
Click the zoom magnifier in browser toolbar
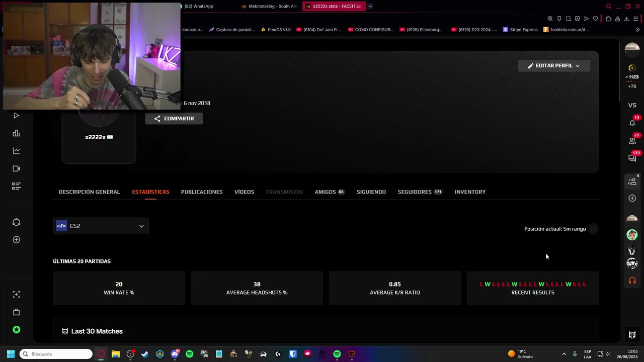tap(550, 19)
